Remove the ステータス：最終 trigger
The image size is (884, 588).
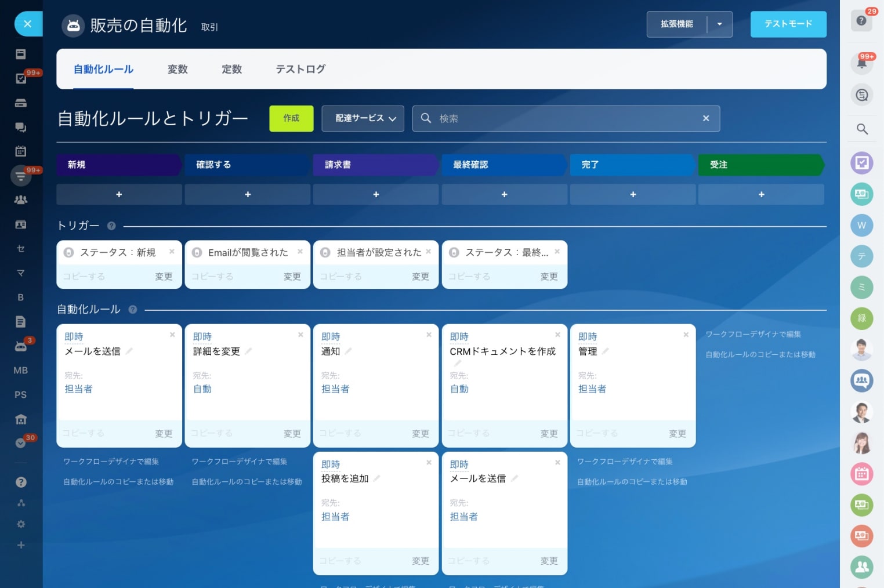click(x=557, y=251)
